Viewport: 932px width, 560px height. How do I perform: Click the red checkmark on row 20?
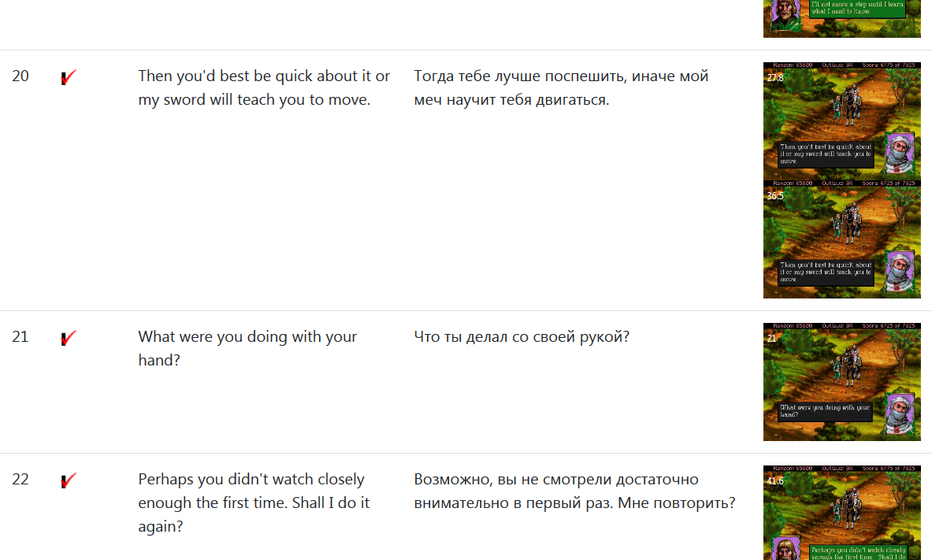(x=69, y=77)
